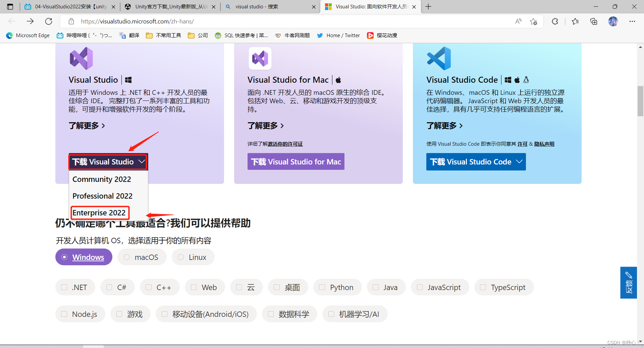Switch to the 04-VisualStudio2022安装 tab

tap(70, 7)
